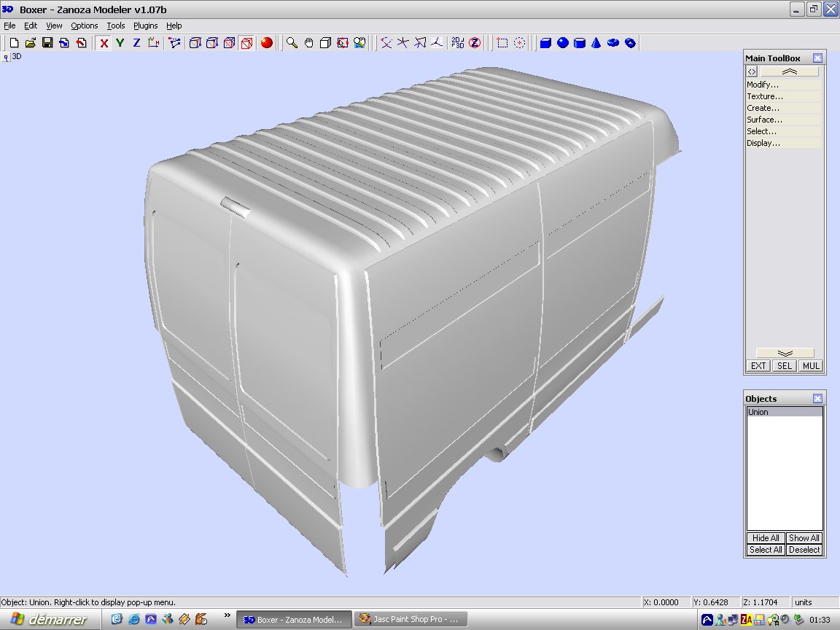This screenshot has width=840, height=630.
Task: Toggle the Z axis lock
Action: pyautogui.click(x=136, y=43)
